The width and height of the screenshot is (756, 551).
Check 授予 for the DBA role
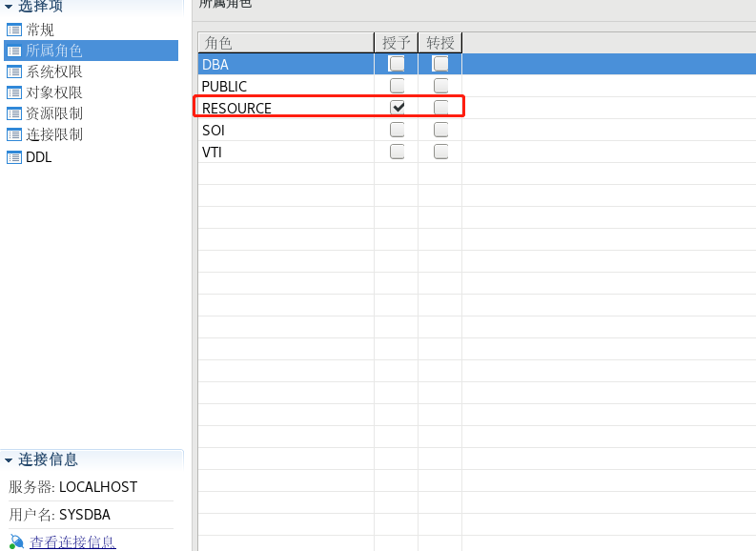(398, 64)
